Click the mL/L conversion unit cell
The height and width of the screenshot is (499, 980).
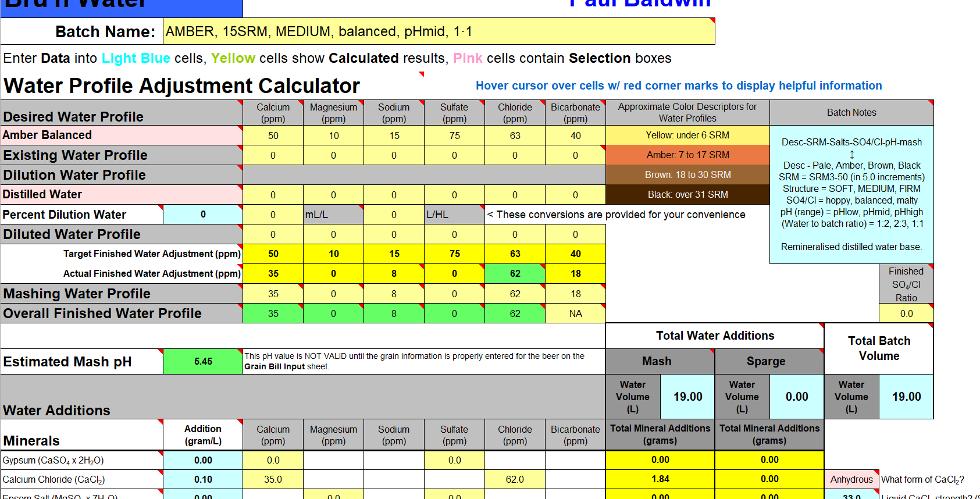tap(333, 215)
